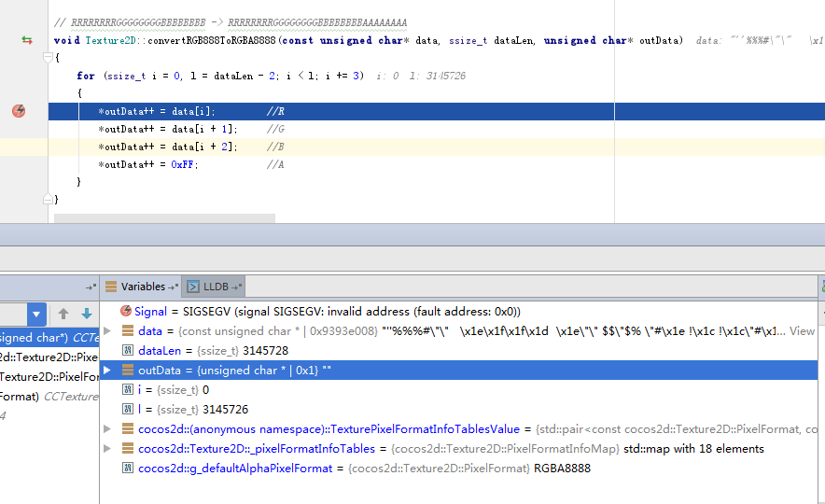
Task: Click the Variables tab list icon
Action: click(x=111, y=287)
